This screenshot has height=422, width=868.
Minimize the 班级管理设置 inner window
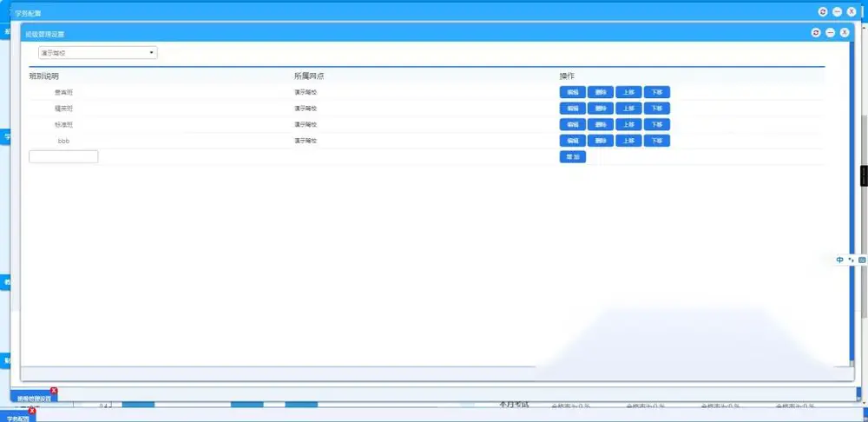[830, 33]
